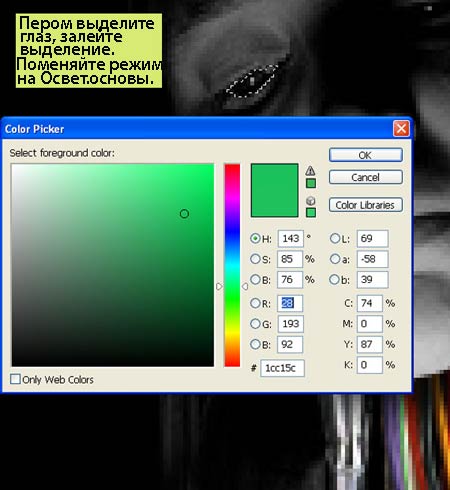The image size is (450, 490).
Task: Click inside the green saturation-brightness color field
Action: [x=113, y=265]
